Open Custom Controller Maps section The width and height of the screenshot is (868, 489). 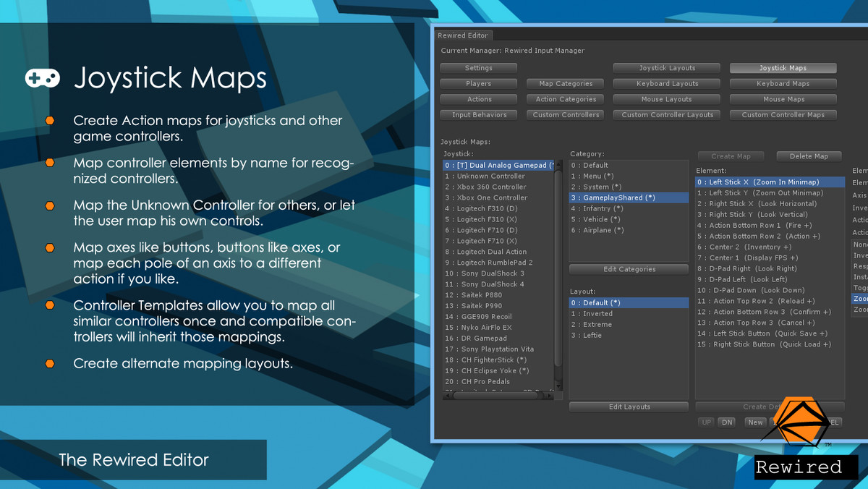coord(783,115)
